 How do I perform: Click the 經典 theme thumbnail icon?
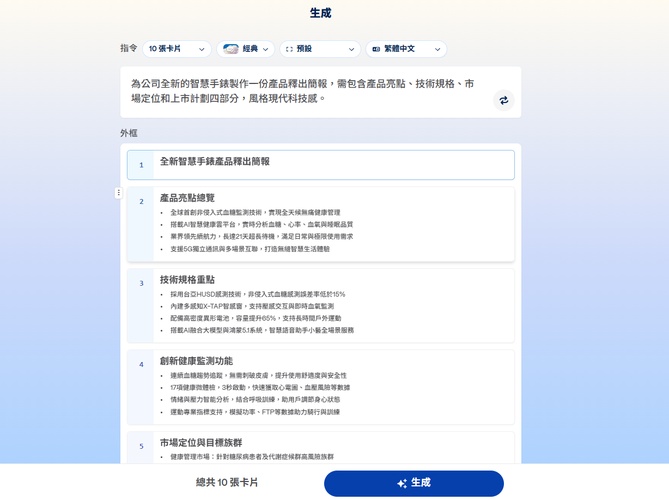coord(231,49)
